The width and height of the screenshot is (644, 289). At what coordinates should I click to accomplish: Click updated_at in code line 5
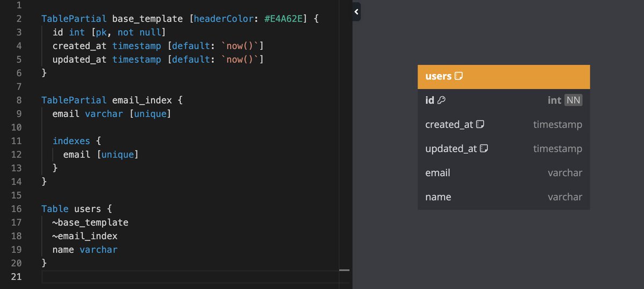pos(79,60)
